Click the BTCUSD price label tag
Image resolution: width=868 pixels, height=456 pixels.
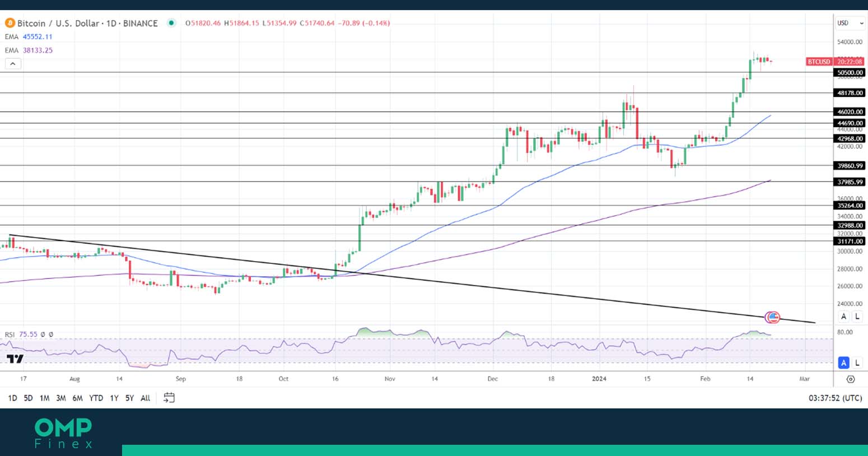coord(819,62)
